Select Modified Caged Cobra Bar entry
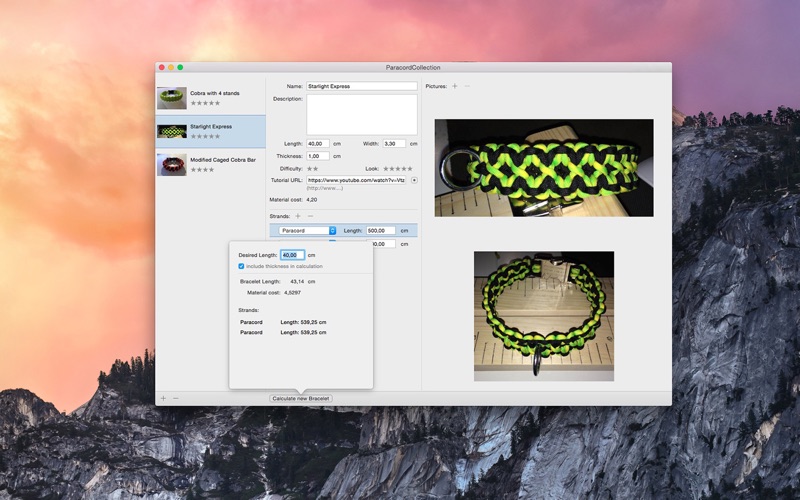This screenshot has height=500, width=800. pos(210,165)
